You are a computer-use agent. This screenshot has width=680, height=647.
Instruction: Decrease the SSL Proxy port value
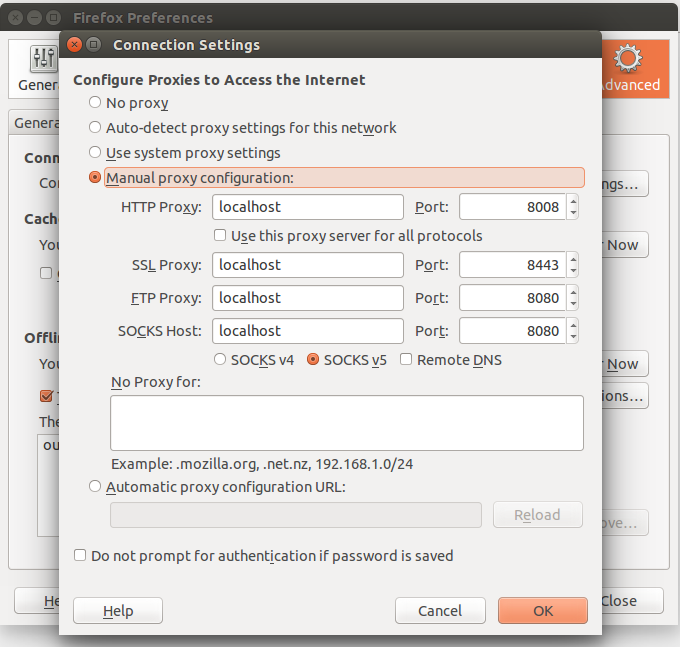(573, 271)
